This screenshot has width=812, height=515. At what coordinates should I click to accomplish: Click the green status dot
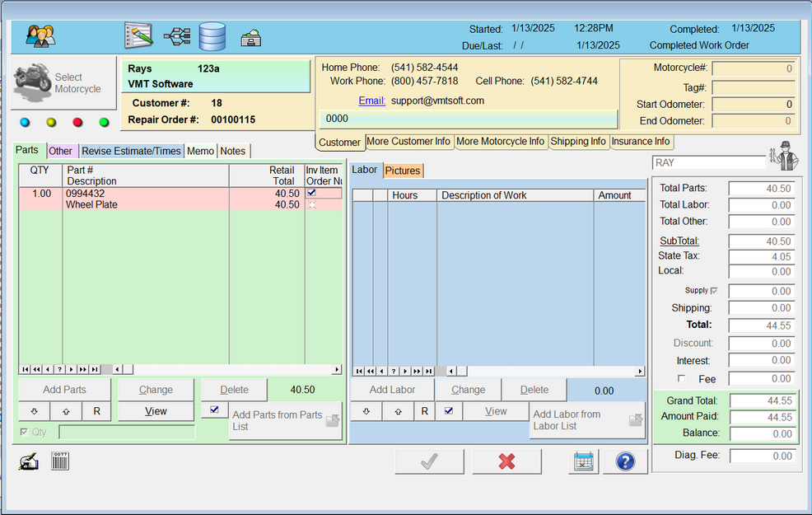pos(104,122)
